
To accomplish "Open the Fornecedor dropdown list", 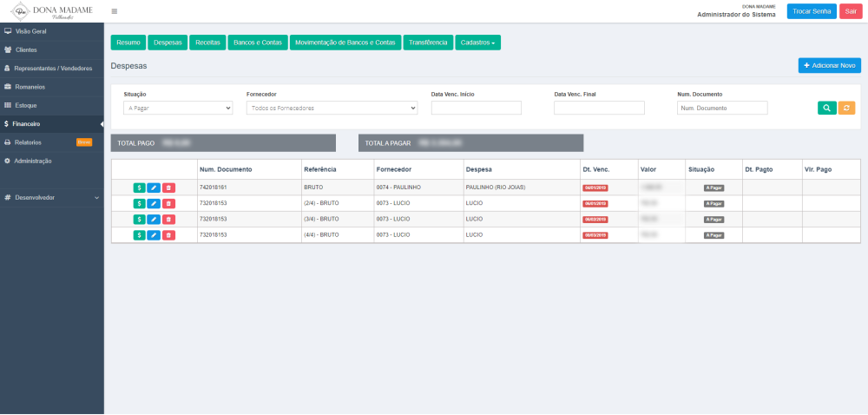I will pos(332,109).
